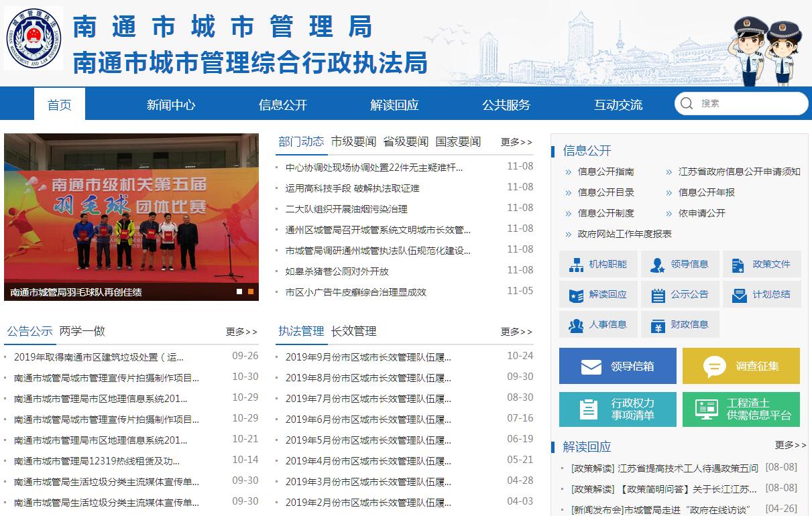
Task: Click the 政策文件 document icon
Action: tap(738, 265)
